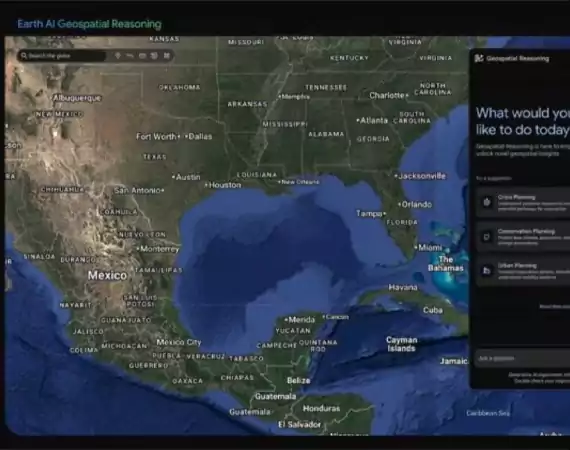Select the Belize country label
This screenshot has height=450, width=570.
(298, 381)
